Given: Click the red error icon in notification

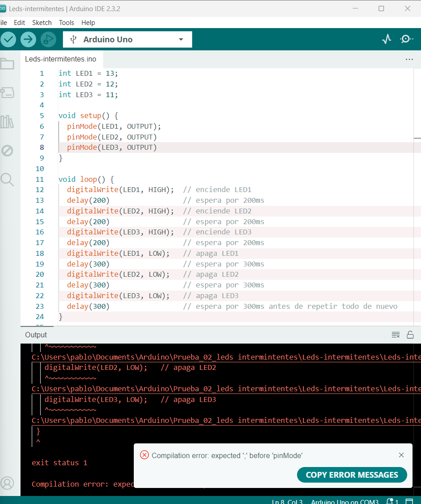Looking at the screenshot, I should point(144,455).
